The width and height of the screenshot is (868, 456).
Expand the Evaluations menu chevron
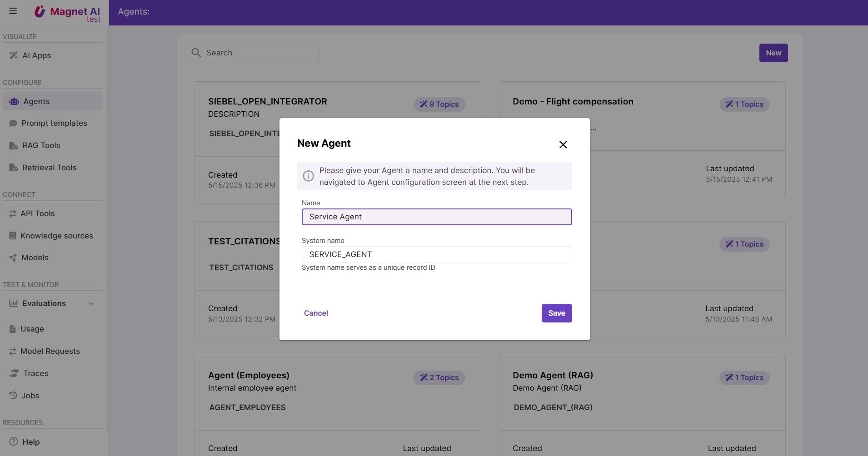91,303
